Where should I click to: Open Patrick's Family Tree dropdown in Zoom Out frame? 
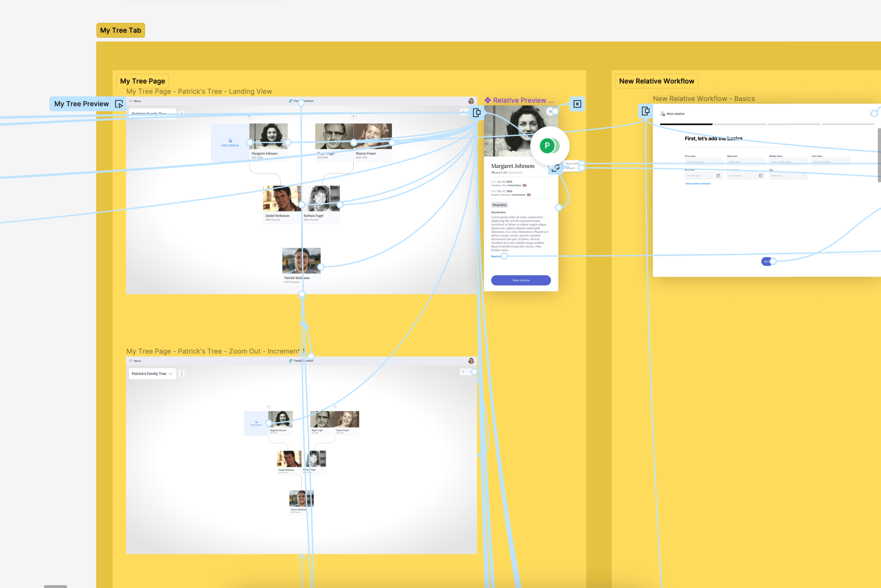pos(152,374)
